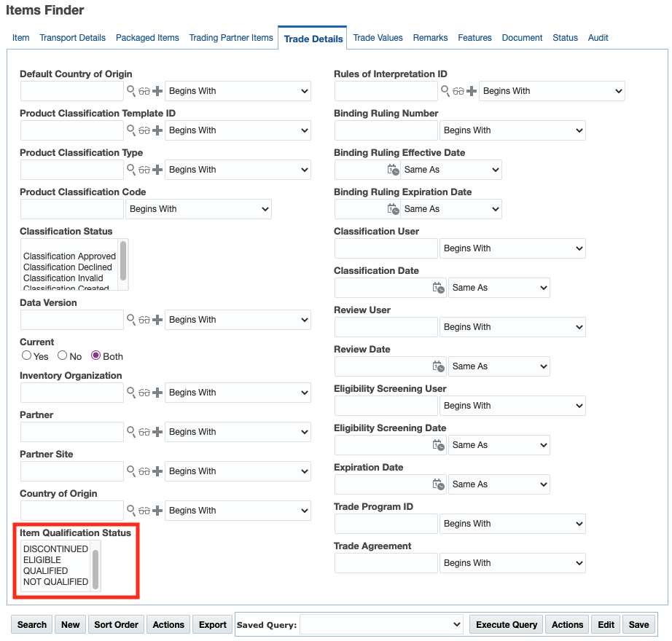Click the plus icon beside Partner Site
Image resolution: width=672 pixels, height=641 pixels.
coord(157,471)
